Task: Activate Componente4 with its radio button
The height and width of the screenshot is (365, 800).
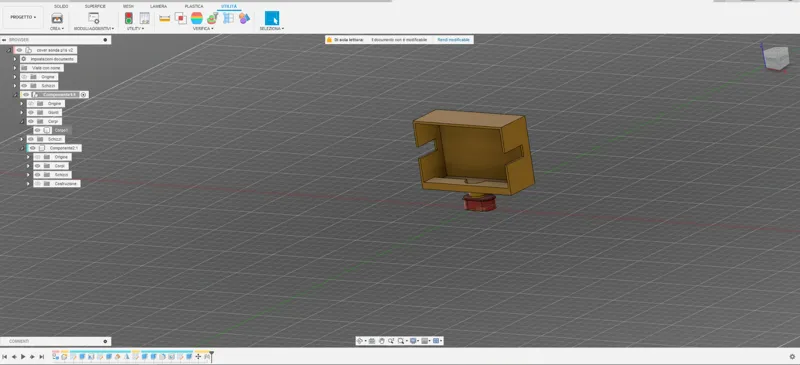Action: tap(84, 94)
